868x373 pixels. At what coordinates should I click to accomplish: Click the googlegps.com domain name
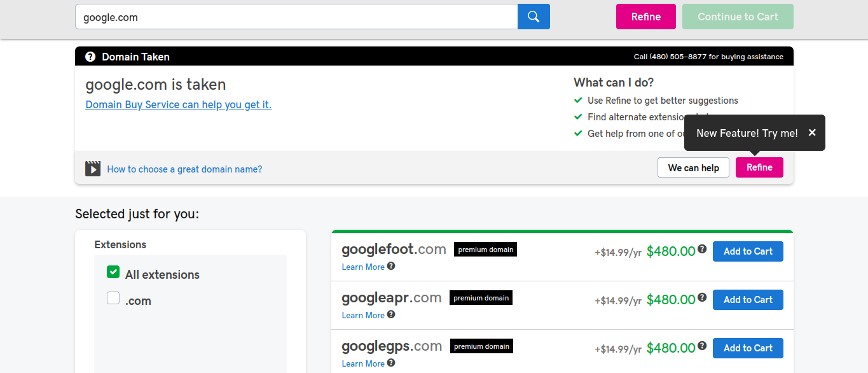392,346
